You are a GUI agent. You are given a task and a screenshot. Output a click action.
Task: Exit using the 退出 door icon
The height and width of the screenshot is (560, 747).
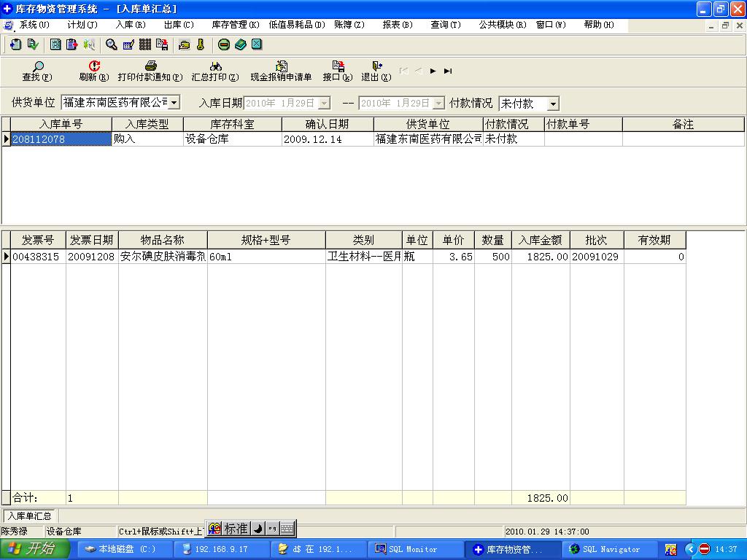(x=376, y=71)
